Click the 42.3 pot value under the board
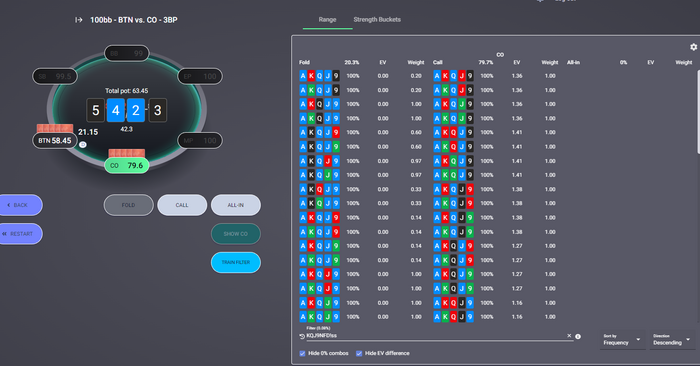Screen dimensions: 700x366 point(126,129)
